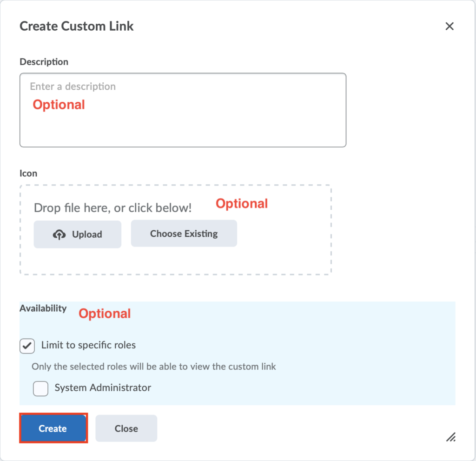Click the Close button
Screen dimensions: 476x461
(126, 428)
